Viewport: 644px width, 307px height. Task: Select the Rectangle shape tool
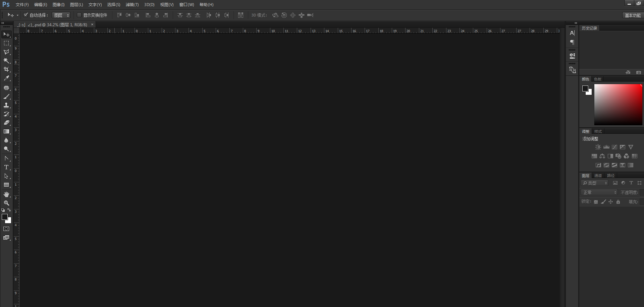pos(6,185)
